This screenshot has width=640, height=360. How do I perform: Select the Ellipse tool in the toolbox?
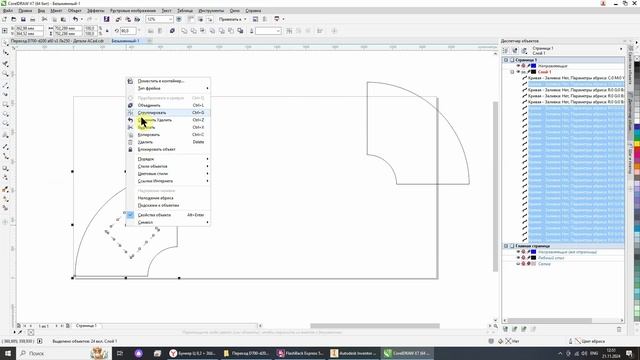click(x=5, y=115)
